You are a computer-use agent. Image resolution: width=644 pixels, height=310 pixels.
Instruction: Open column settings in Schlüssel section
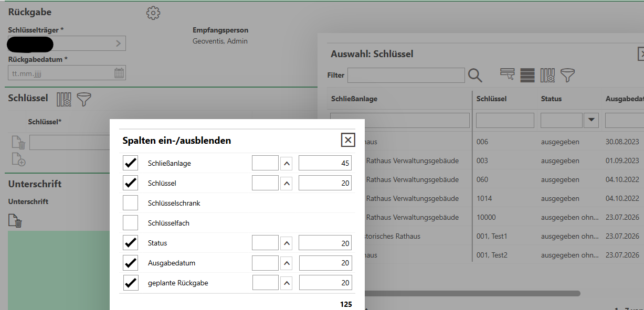64,99
